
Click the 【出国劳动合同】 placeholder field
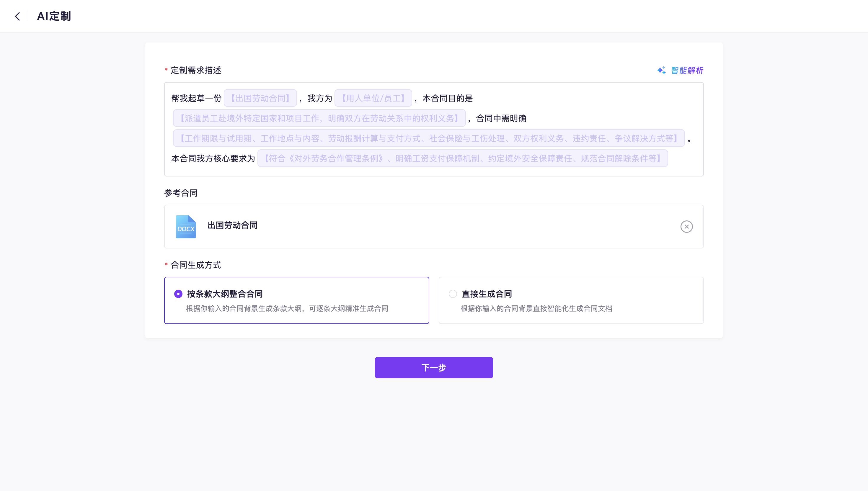[260, 98]
